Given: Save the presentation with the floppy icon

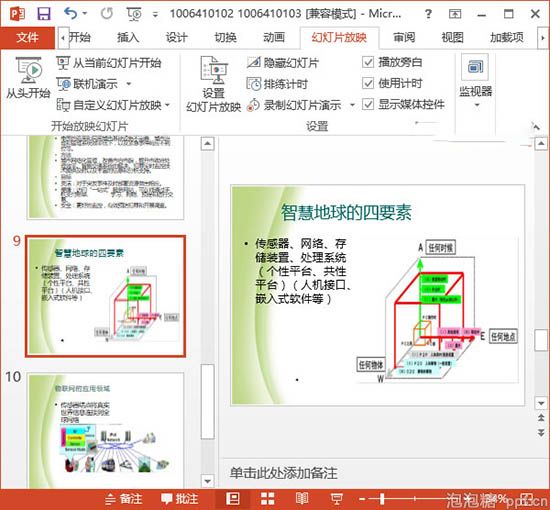Looking at the screenshot, I should (x=44, y=14).
